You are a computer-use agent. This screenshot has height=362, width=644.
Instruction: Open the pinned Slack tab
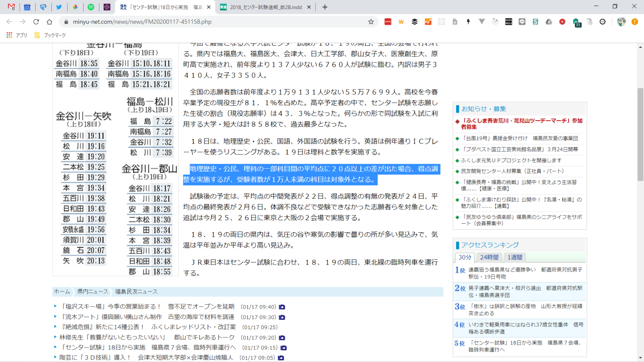[107, 7]
